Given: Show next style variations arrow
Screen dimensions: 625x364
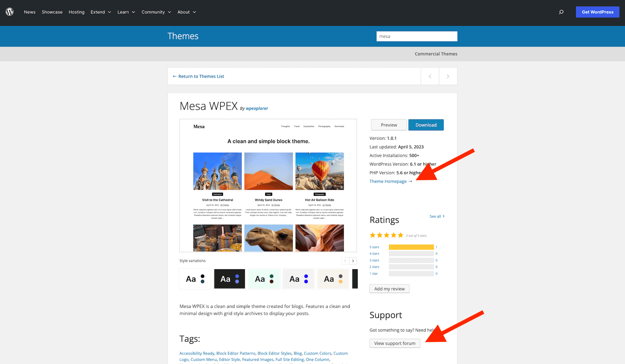Looking at the screenshot, I should click(x=353, y=261).
